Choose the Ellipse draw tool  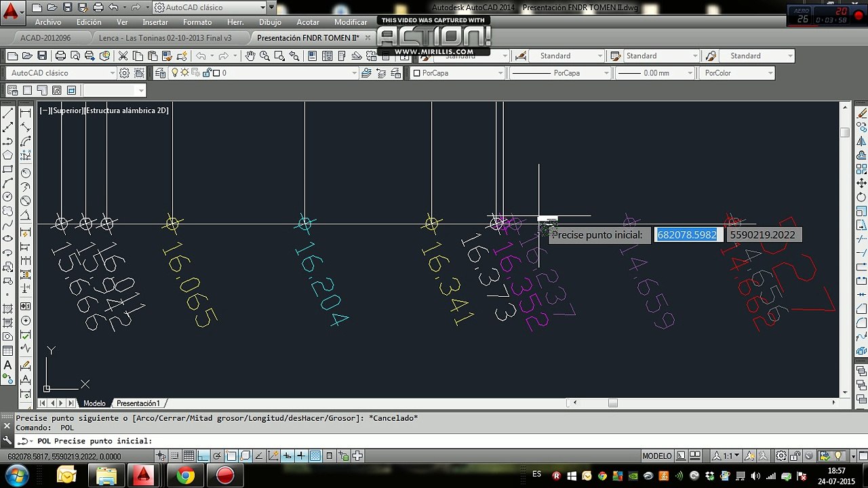(8, 239)
